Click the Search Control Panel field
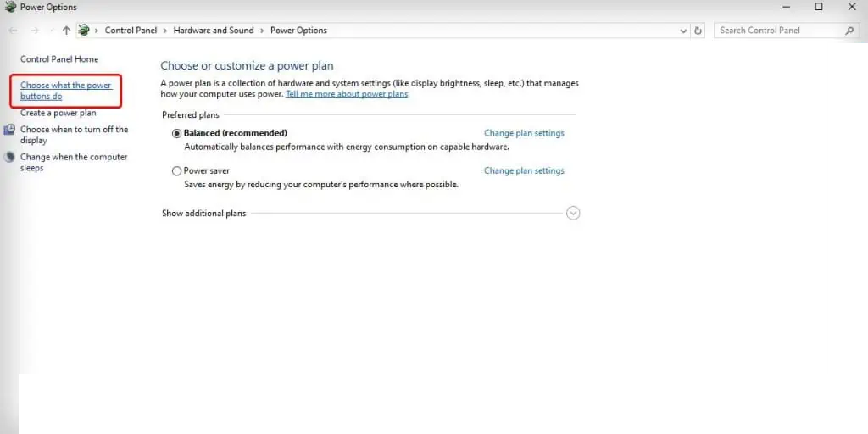 (x=778, y=31)
